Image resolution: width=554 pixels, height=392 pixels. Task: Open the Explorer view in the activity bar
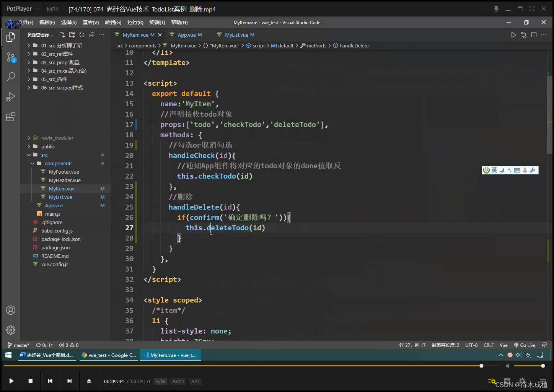(11, 37)
